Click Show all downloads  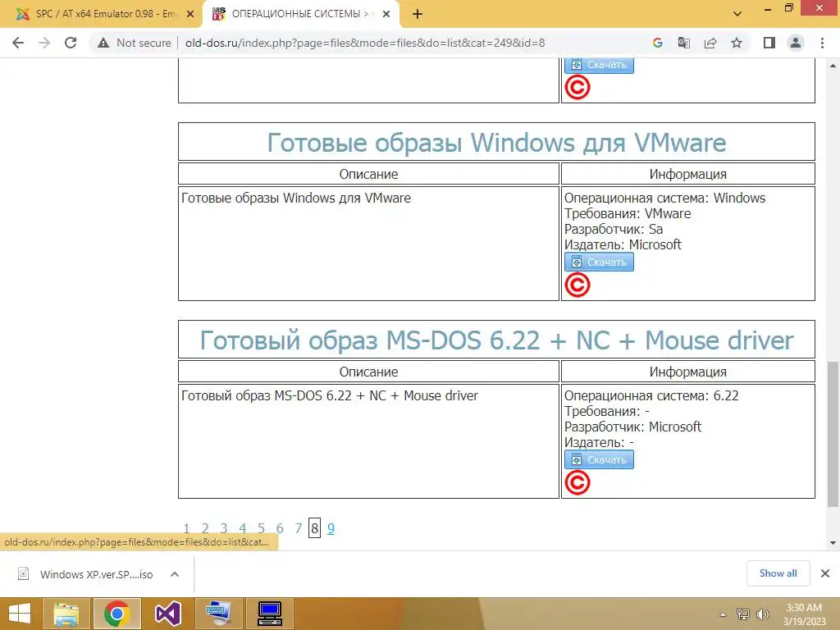(x=778, y=573)
